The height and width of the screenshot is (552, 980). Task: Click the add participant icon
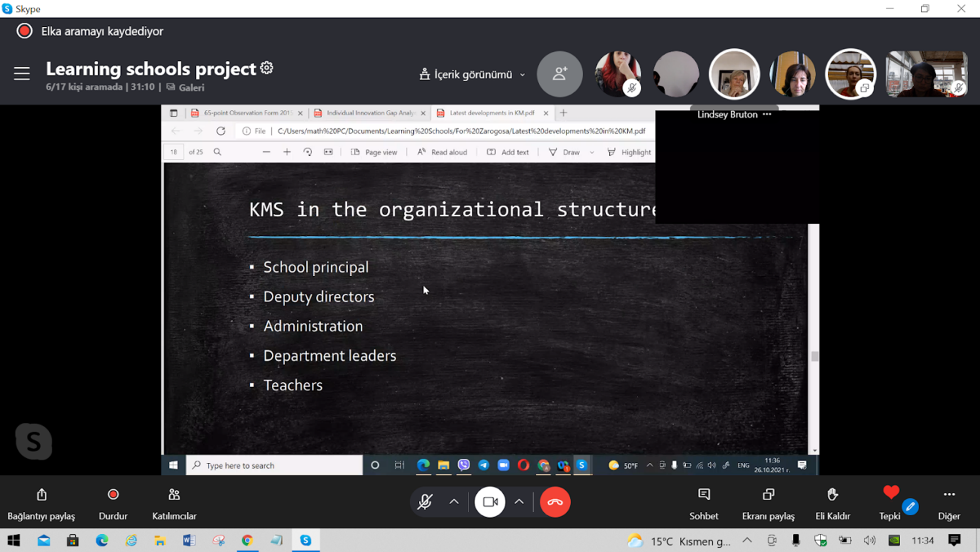(559, 74)
